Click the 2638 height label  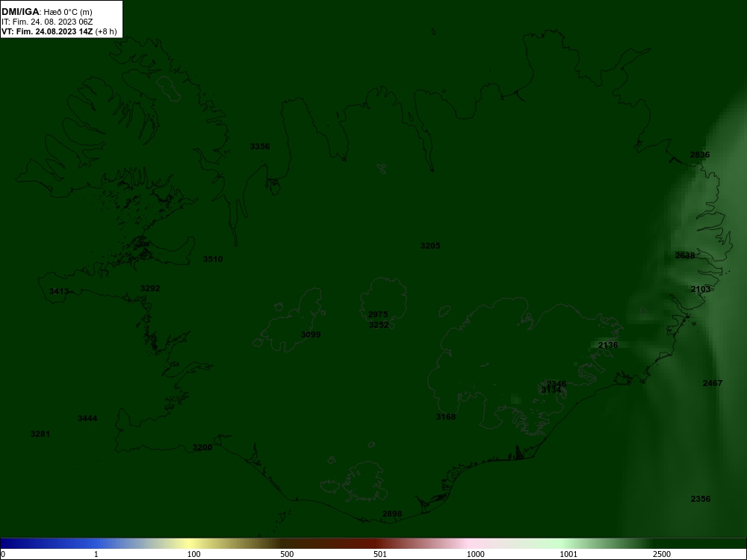(x=684, y=255)
